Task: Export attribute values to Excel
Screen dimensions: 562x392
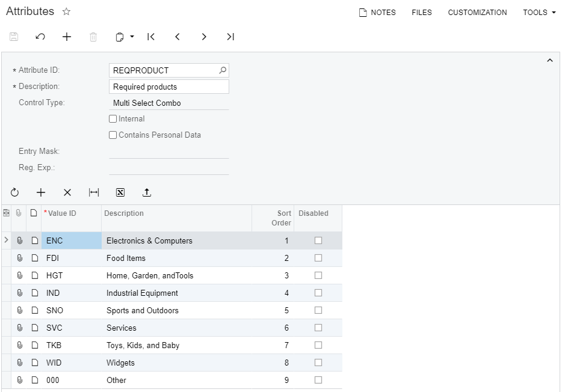Action: click(x=120, y=192)
